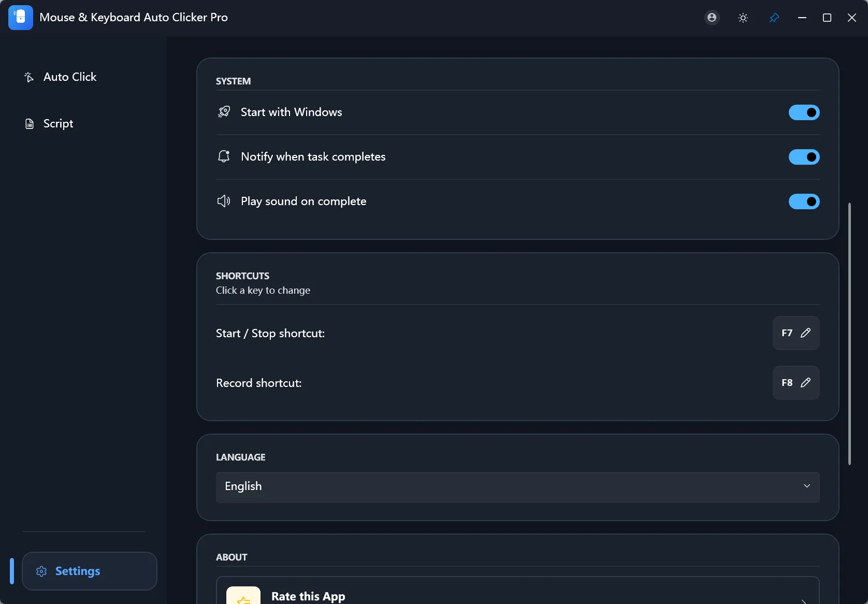Click the Notify when task completes label

click(x=313, y=156)
